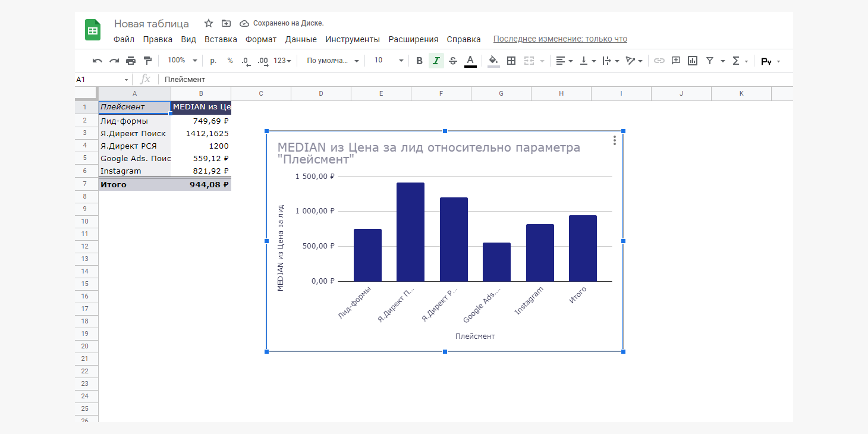Open the fill color paint bucket
Image resolution: width=868 pixels, height=434 pixels.
[493, 61]
